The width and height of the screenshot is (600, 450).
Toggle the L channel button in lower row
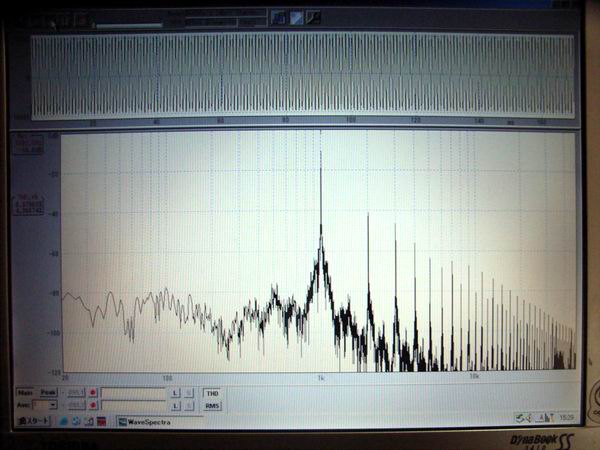[x=175, y=406]
